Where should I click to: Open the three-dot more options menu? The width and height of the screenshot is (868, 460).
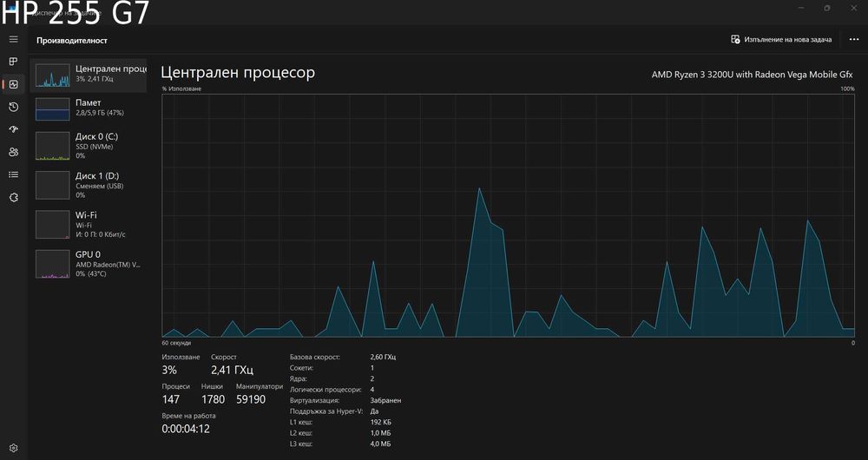[853, 40]
